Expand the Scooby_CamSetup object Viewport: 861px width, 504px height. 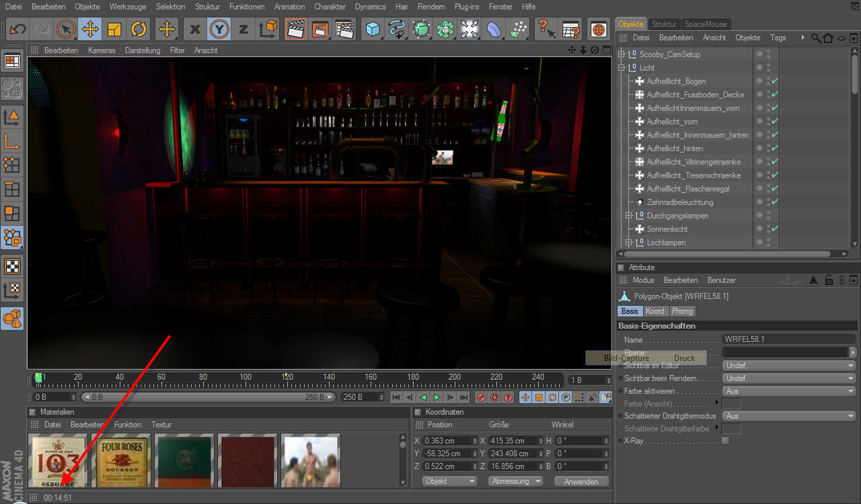[x=622, y=54]
